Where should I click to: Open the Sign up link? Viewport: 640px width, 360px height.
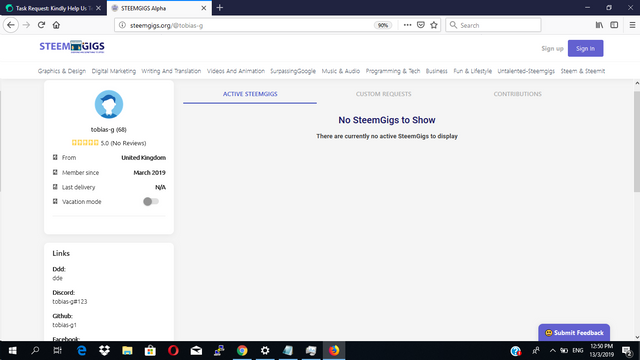(x=552, y=48)
